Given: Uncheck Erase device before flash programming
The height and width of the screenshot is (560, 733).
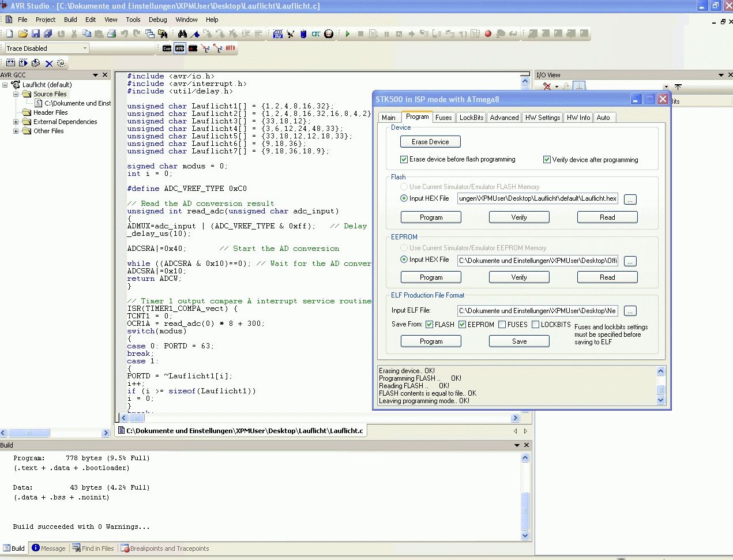Looking at the screenshot, I should (404, 159).
